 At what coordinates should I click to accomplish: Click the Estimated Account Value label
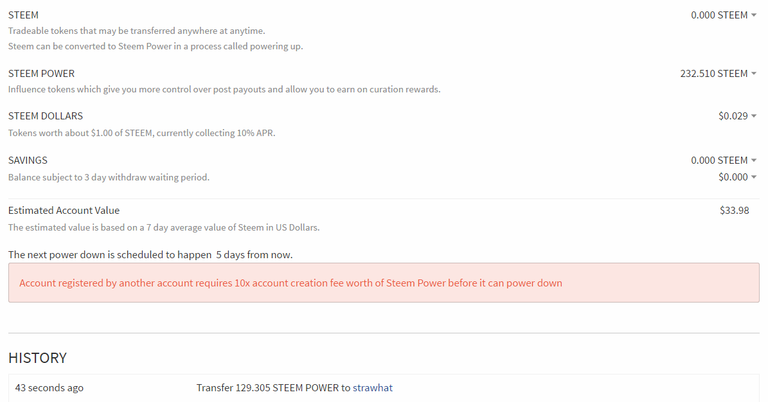(x=64, y=210)
